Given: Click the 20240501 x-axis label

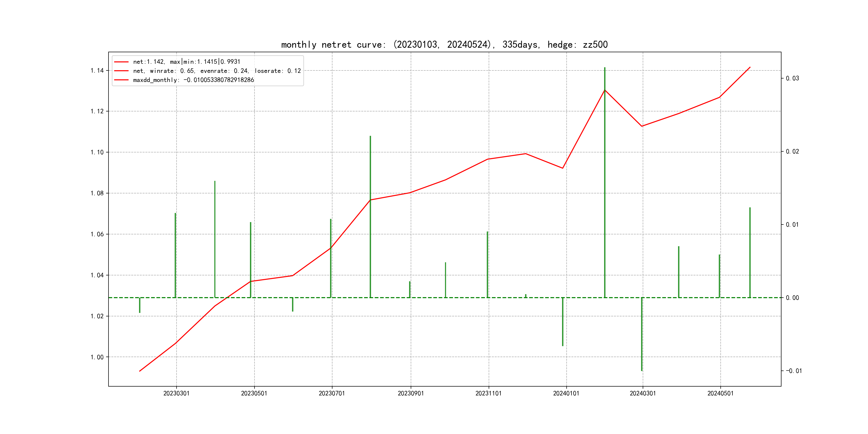Looking at the screenshot, I should (720, 393).
